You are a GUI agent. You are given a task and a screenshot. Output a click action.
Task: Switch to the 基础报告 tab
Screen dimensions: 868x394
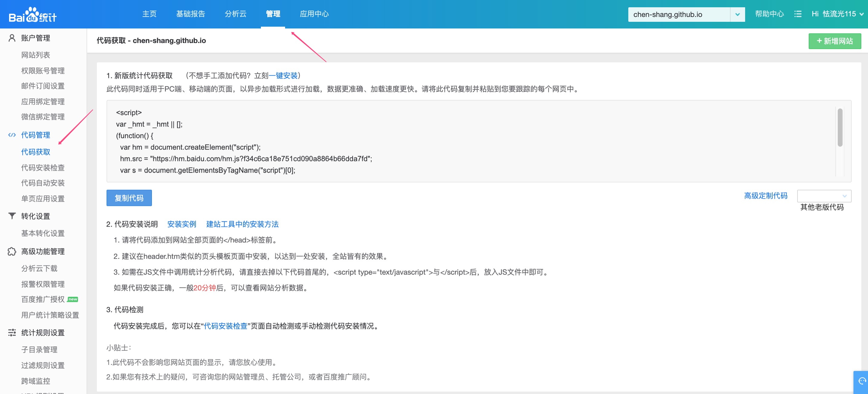coord(190,14)
